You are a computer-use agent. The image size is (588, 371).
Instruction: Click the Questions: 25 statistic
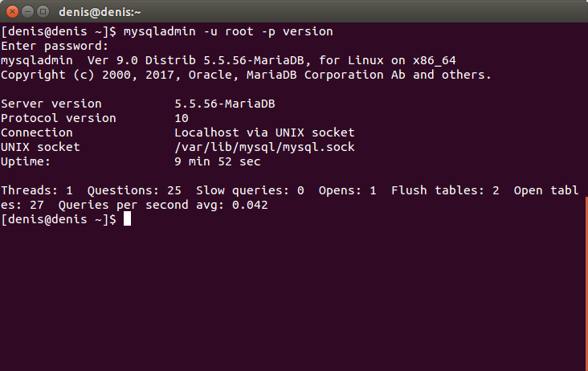[x=134, y=190]
